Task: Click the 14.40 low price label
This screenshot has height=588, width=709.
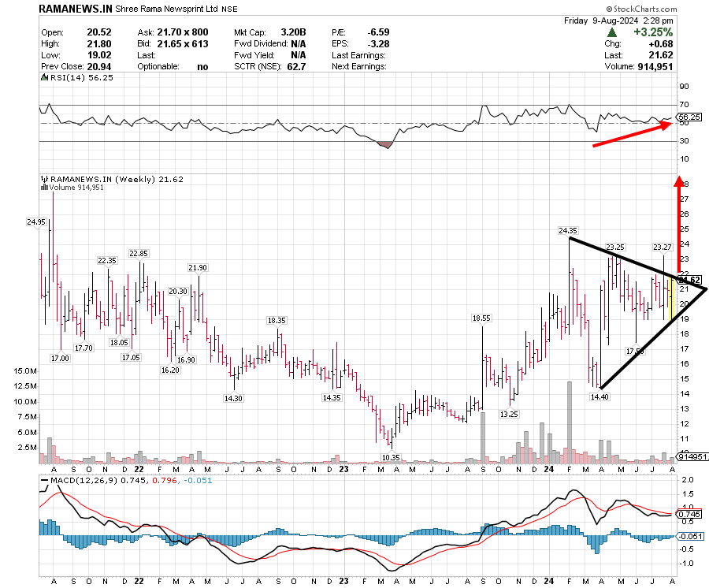Action: [599, 396]
